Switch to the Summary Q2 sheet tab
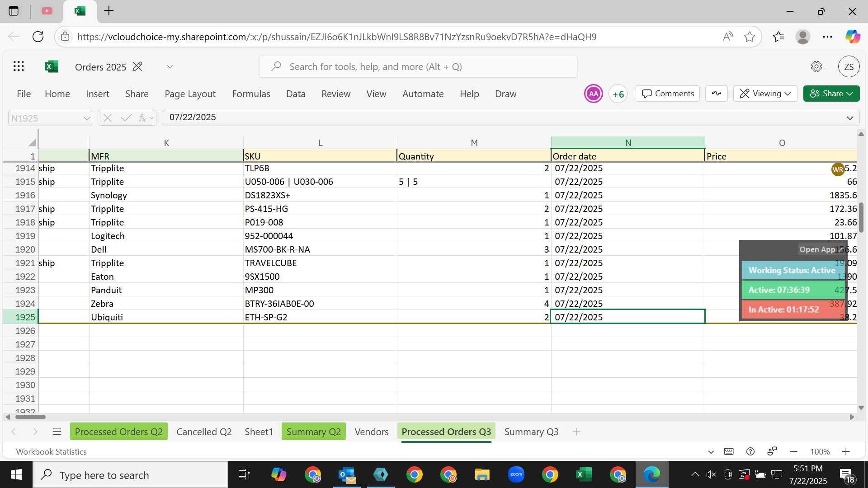Viewport: 868px width, 488px height. click(x=313, y=432)
